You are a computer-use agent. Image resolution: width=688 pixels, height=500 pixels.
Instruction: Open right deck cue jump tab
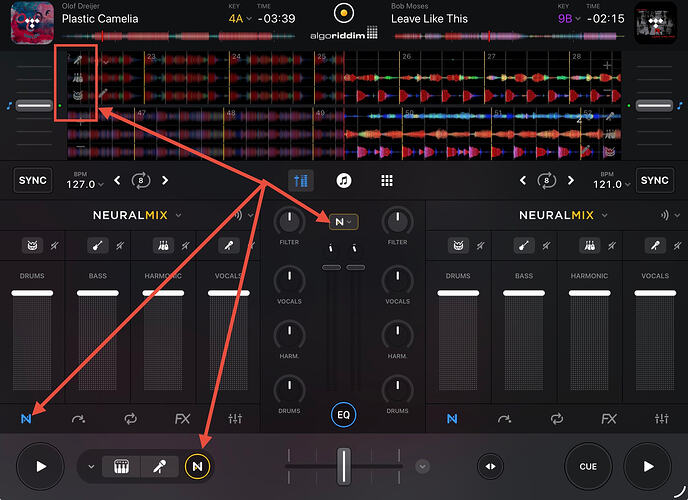click(505, 419)
